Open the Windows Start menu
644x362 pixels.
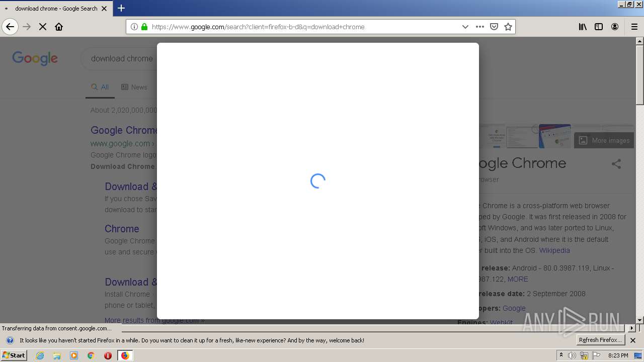click(14, 355)
